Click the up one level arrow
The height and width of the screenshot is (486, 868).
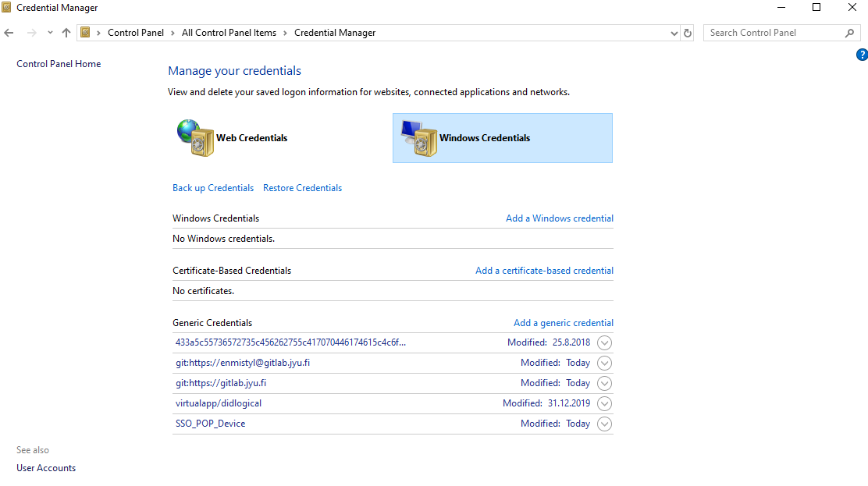[66, 33]
